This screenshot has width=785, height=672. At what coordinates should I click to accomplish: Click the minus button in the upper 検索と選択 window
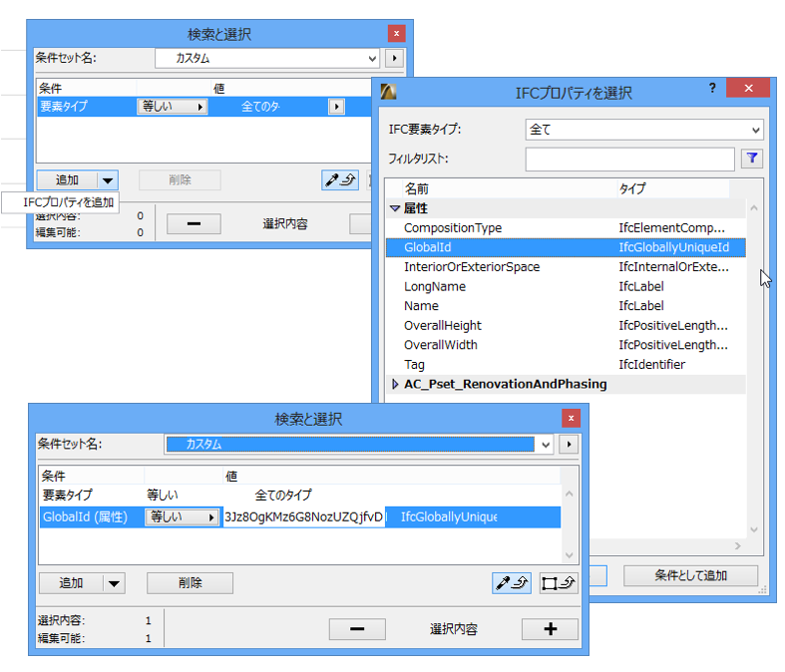click(194, 223)
